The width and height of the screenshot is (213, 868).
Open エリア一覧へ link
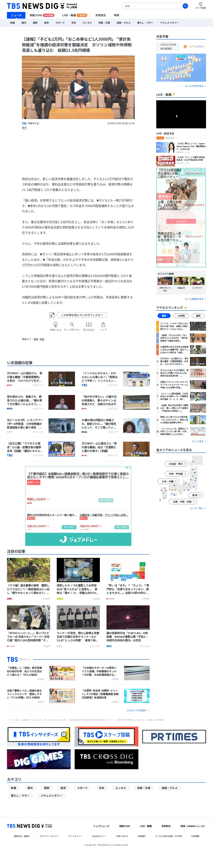point(198,508)
